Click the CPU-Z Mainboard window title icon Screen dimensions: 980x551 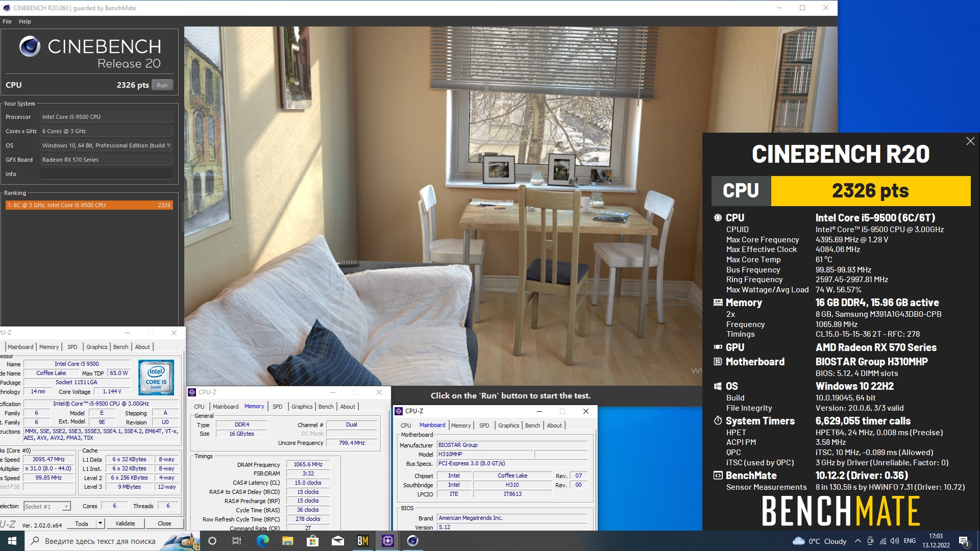coord(399,411)
